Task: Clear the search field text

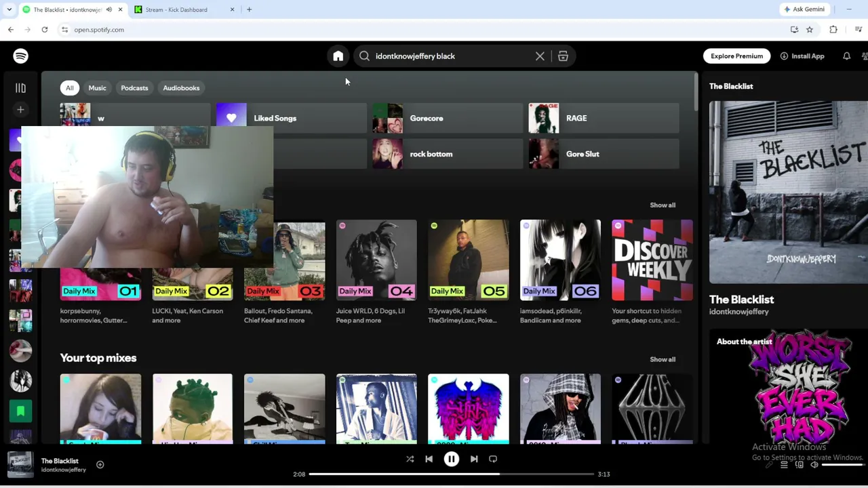Action: click(x=540, y=56)
